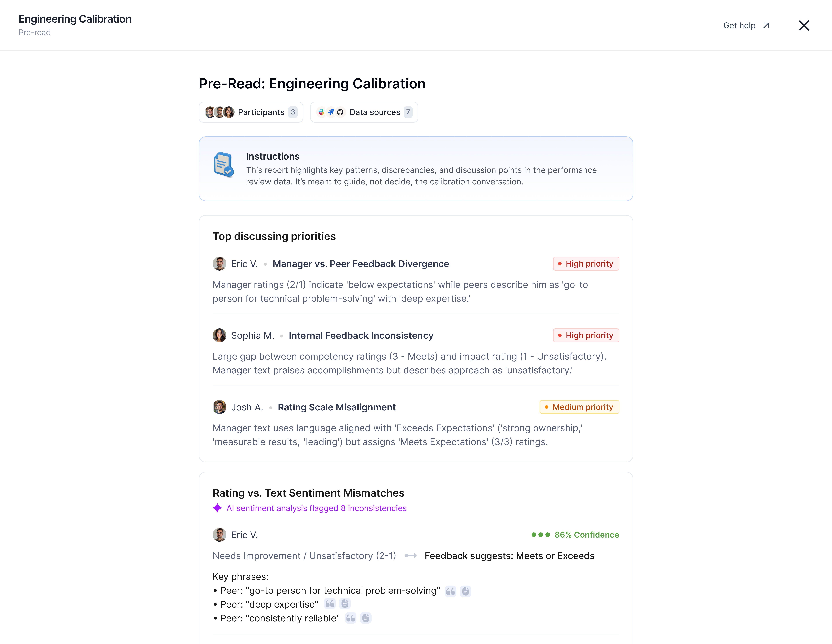Click Josh A.'s Medium priority badge
Screen dimensions: 832x644
pyautogui.click(x=579, y=407)
